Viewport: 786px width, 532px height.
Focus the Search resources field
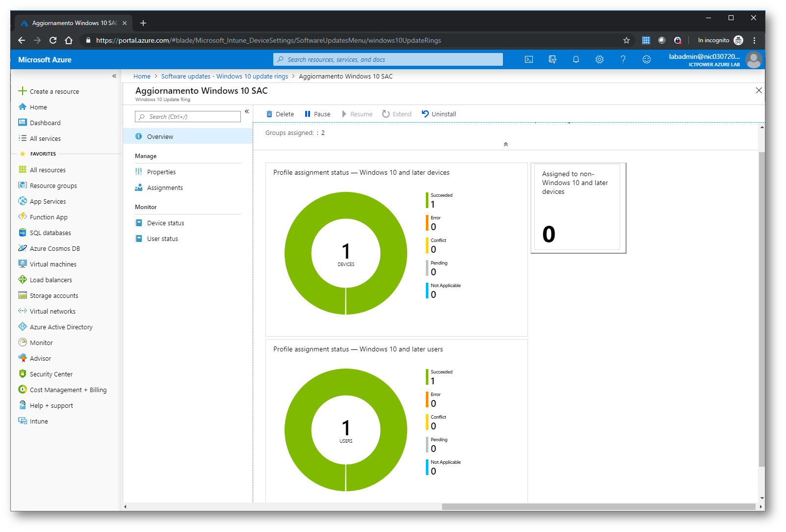coord(388,59)
